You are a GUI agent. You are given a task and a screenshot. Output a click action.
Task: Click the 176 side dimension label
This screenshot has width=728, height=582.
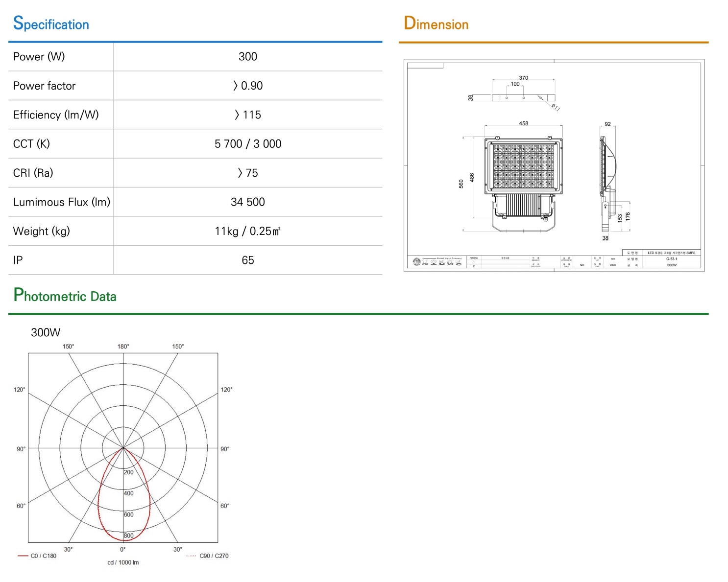point(628,215)
